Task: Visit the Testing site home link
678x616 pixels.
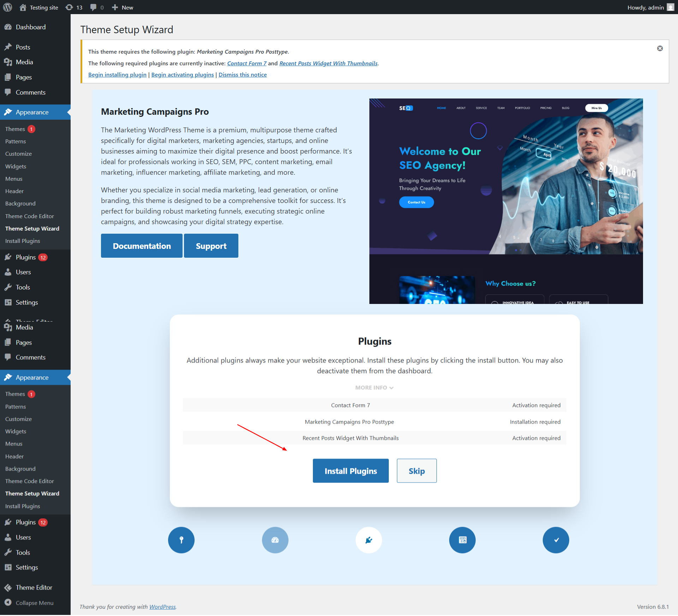Action: pyautogui.click(x=39, y=7)
